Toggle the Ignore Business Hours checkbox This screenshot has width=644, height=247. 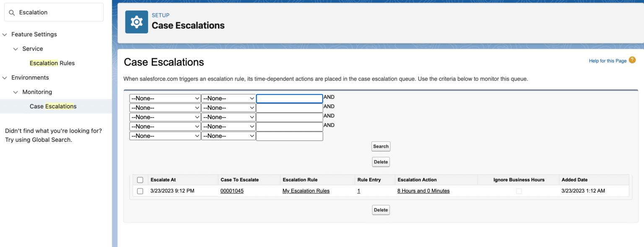click(519, 191)
